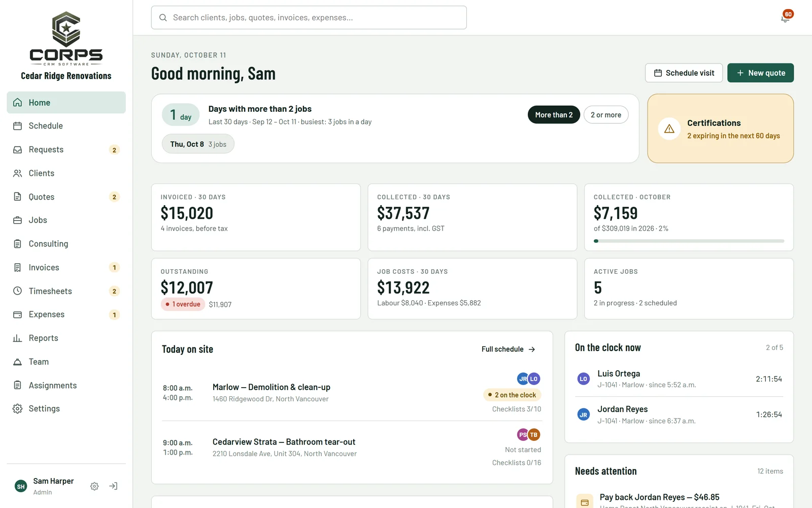Click the Active Jobs card

point(689,289)
